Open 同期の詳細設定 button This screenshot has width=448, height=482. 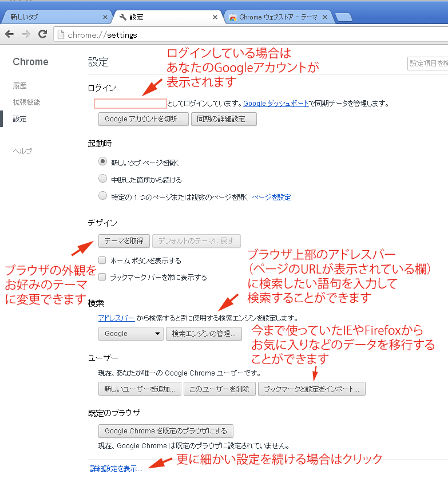(x=224, y=119)
